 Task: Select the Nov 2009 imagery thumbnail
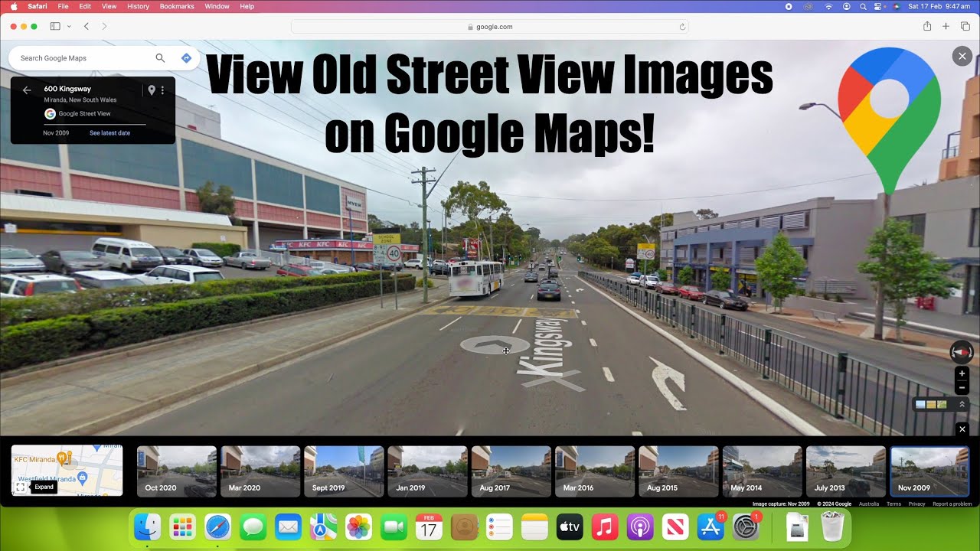pyautogui.click(x=929, y=471)
